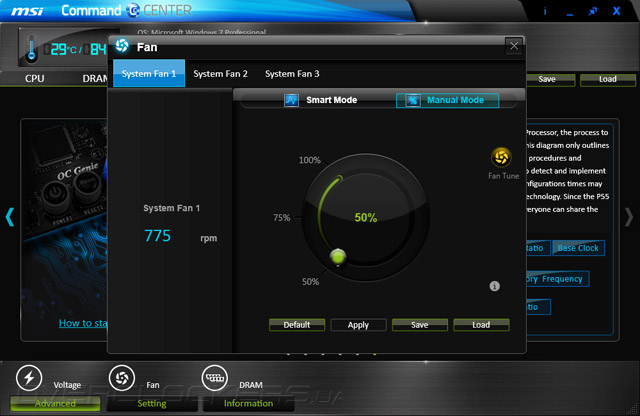The image size is (640, 416).
Task: Go to next page with right arrow
Action: click(x=629, y=217)
